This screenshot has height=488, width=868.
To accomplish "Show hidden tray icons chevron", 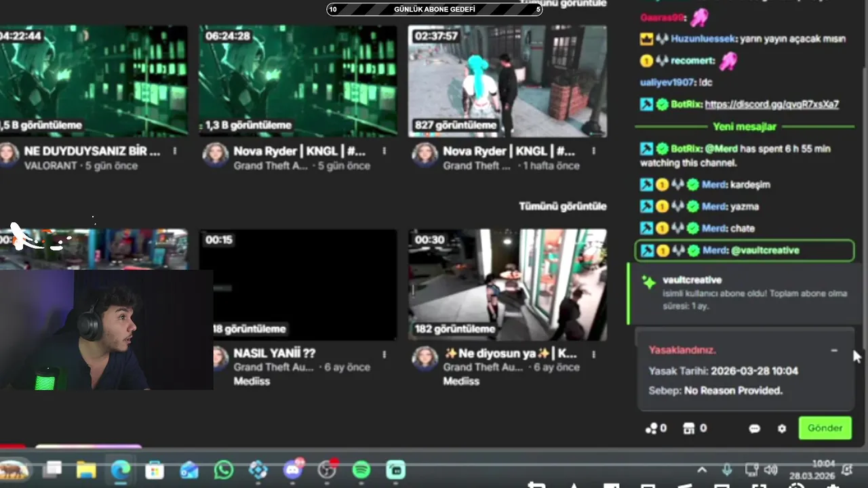I will 702,470.
